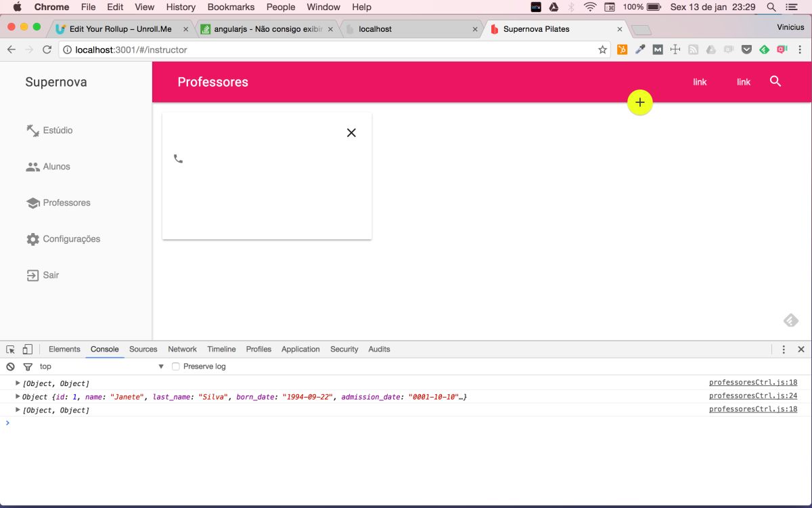Click the Feedly floating icon on page
Screen dimensions: 812x508
pyautogui.click(x=791, y=320)
